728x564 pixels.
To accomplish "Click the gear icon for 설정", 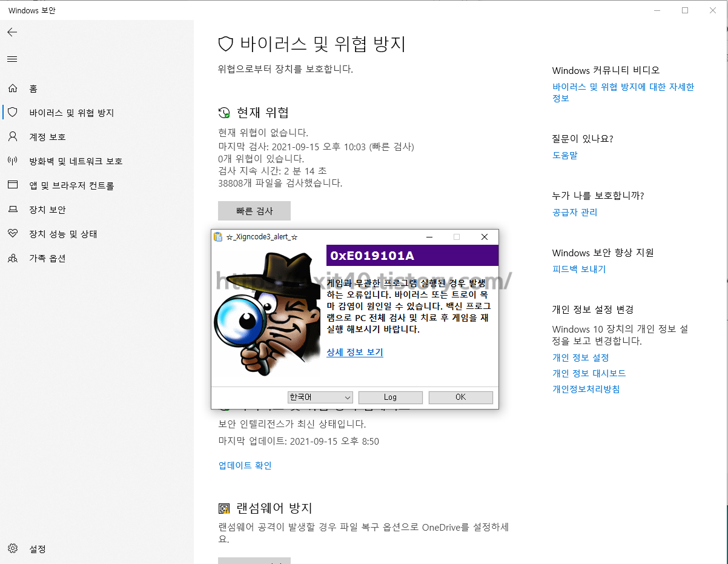I will click(x=13, y=549).
